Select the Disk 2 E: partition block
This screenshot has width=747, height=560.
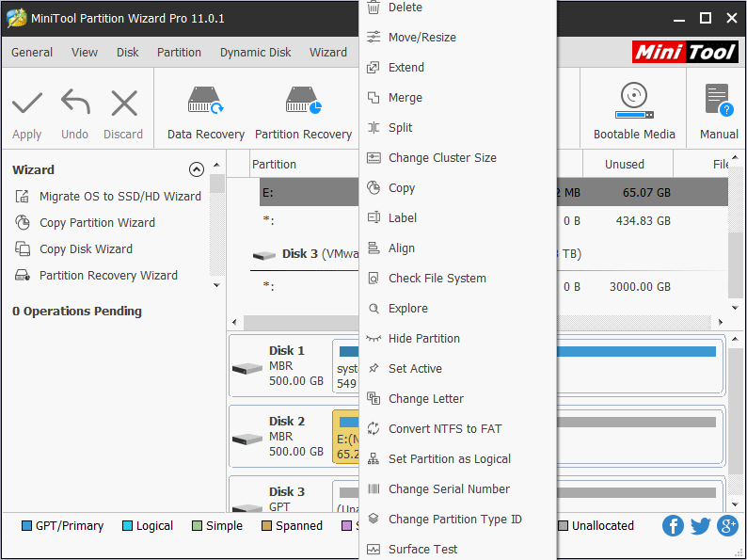point(346,437)
